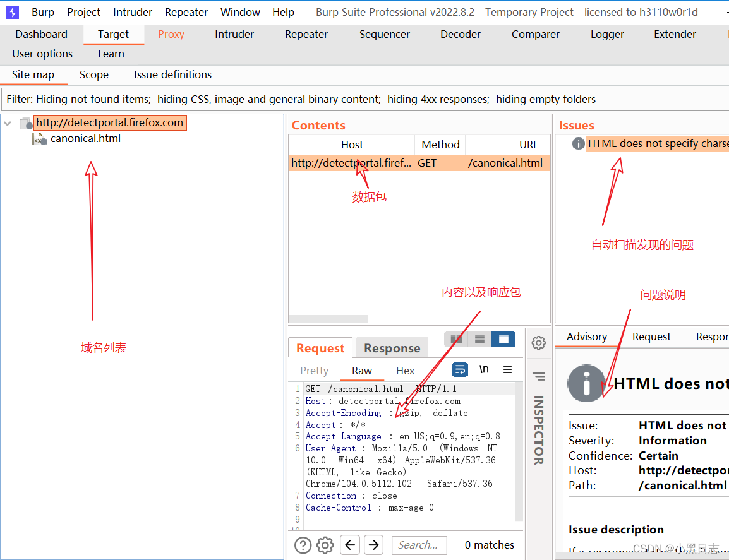This screenshot has height=560, width=729.
Task: Open the Burp menu
Action: tap(43, 12)
